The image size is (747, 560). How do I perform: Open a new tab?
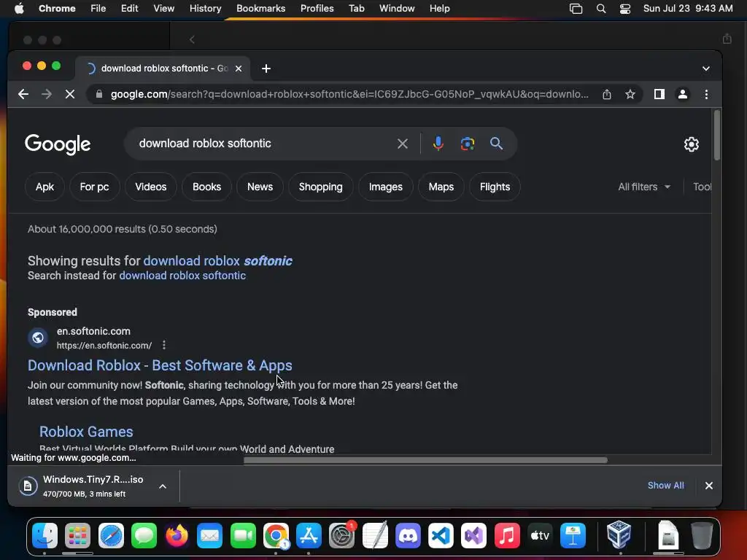pos(266,69)
